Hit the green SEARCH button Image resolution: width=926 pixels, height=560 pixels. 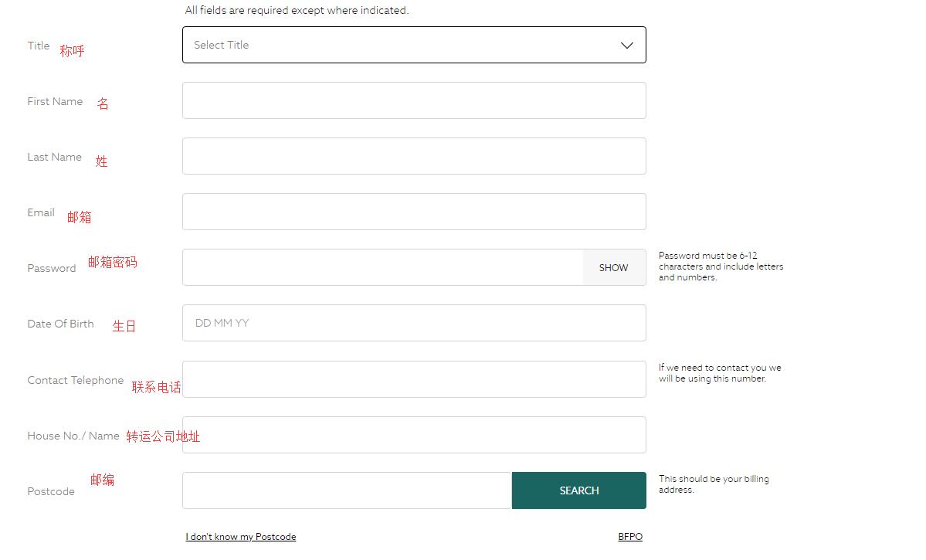(x=578, y=490)
